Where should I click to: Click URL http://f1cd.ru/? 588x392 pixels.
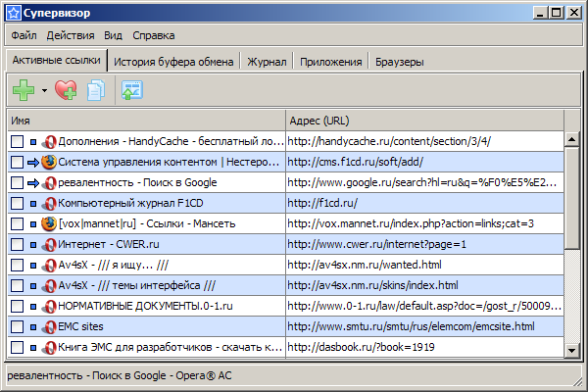[x=322, y=203]
